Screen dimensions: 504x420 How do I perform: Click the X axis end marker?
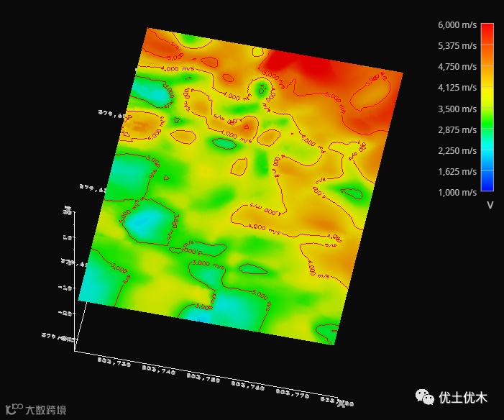(341, 403)
